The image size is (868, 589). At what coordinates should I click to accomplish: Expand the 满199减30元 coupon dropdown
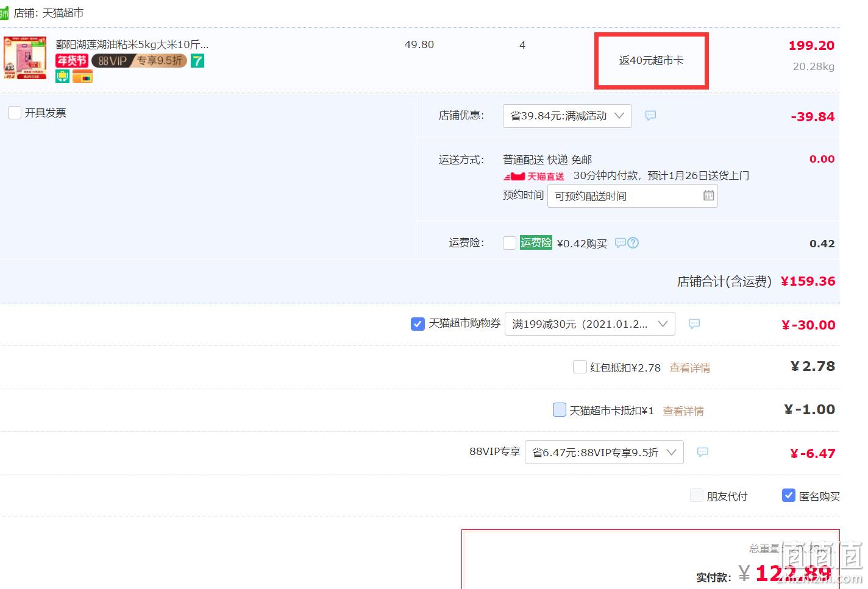(x=589, y=324)
